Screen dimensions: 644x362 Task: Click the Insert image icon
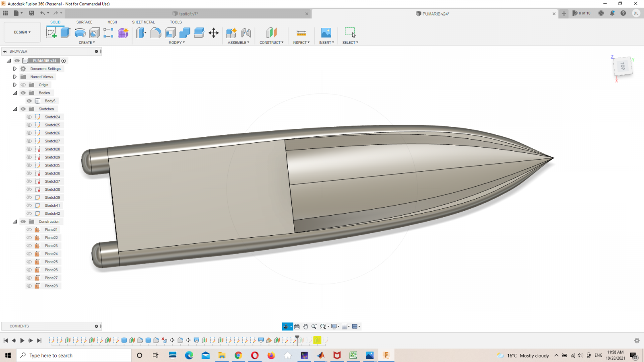click(x=326, y=33)
